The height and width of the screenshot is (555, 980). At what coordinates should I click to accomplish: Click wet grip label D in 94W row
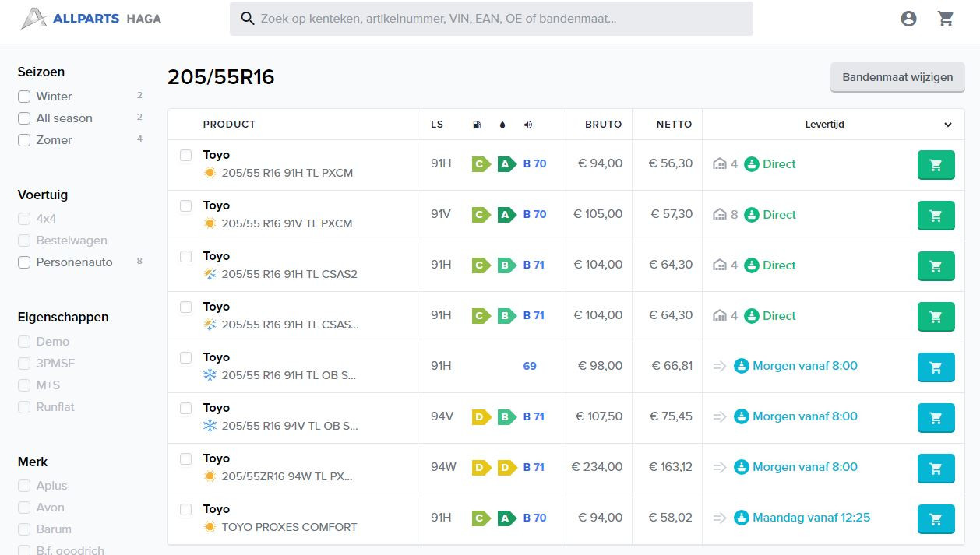tap(506, 467)
